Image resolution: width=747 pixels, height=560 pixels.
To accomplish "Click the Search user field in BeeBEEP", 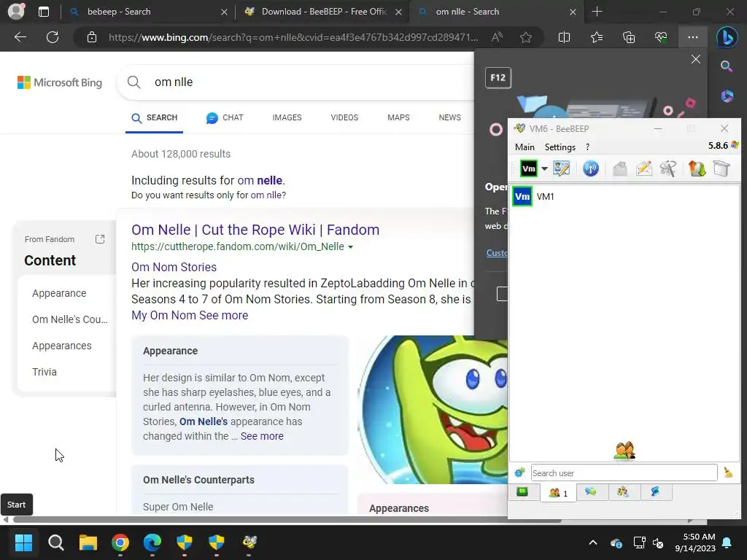I will coord(624,472).
